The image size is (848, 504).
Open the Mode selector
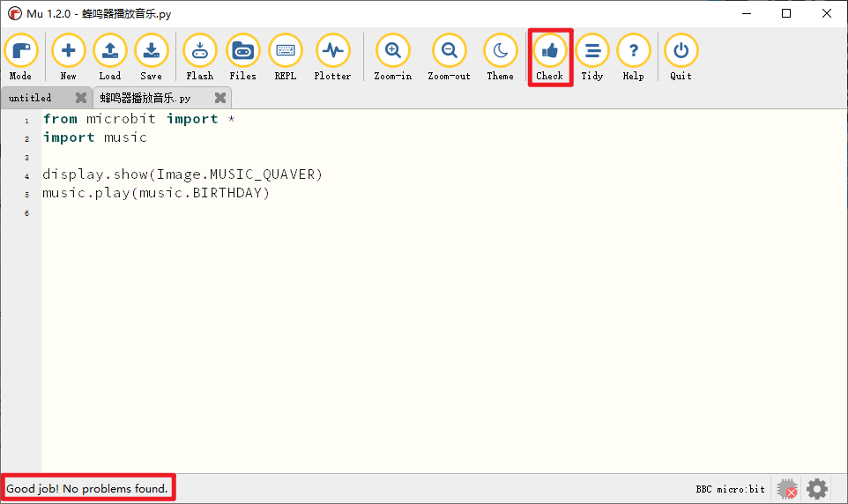[x=20, y=56]
